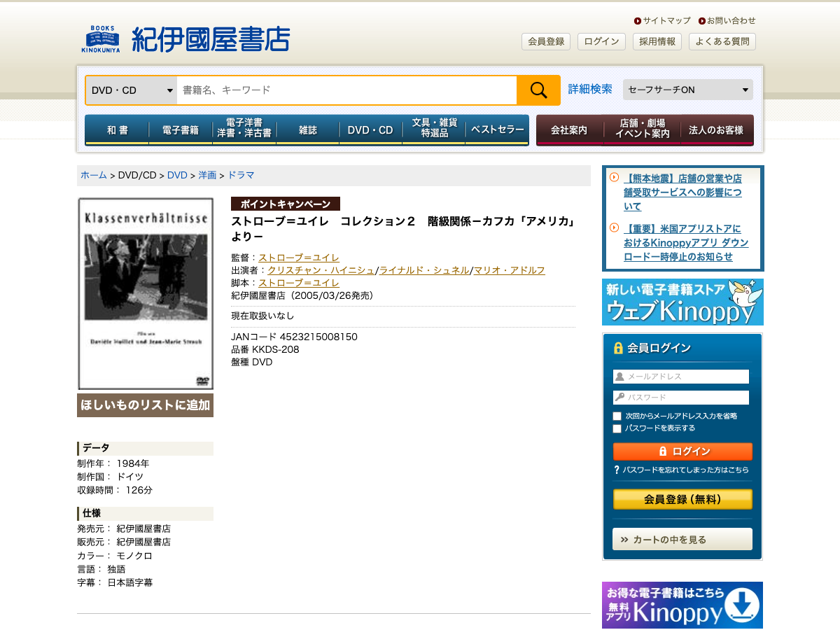Select the 電子書籍 navigation tab
The width and height of the screenshot is (840, 630).
click(181, 130)
